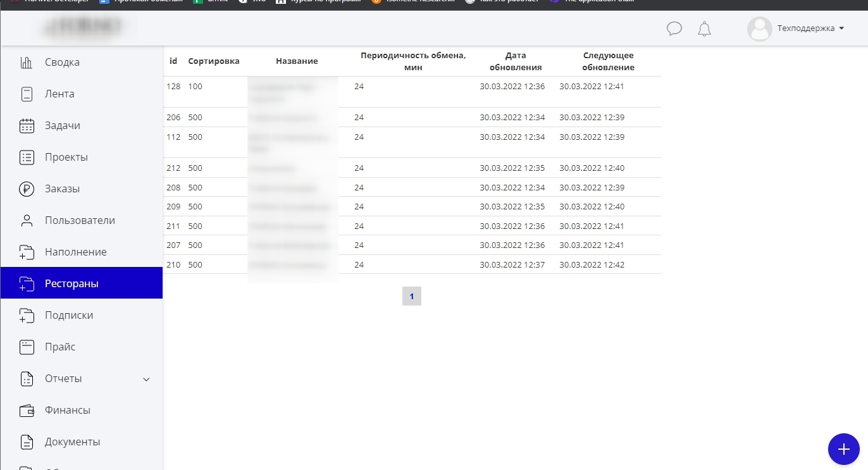The height and width of the screenshot is (470, 868).
Task: Sort by the Название column header
Action: [x=297, y=61]
